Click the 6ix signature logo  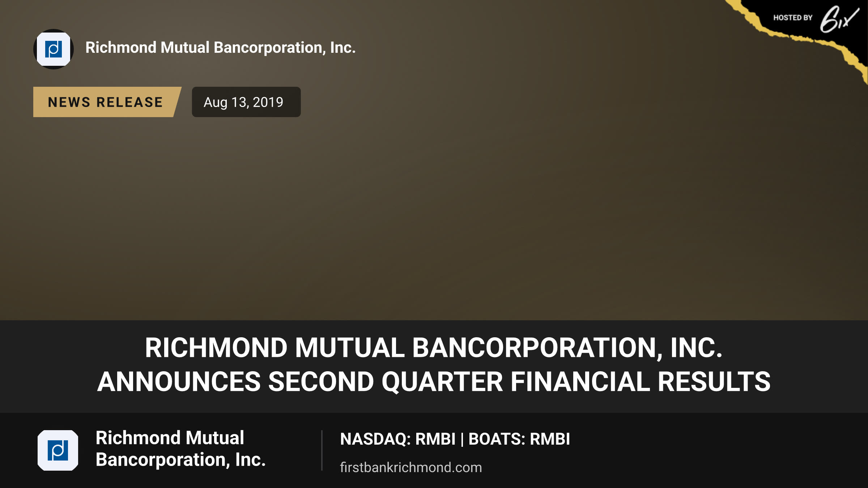839,19
